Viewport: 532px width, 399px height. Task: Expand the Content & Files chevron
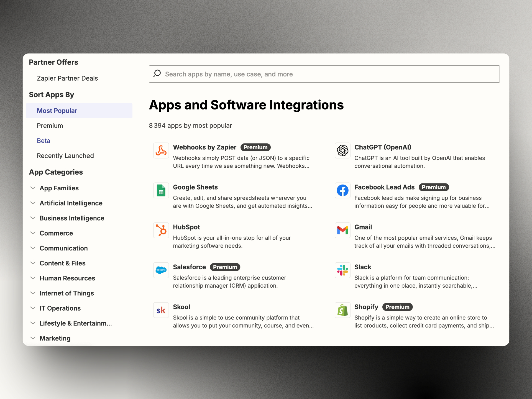click(33, 263)
